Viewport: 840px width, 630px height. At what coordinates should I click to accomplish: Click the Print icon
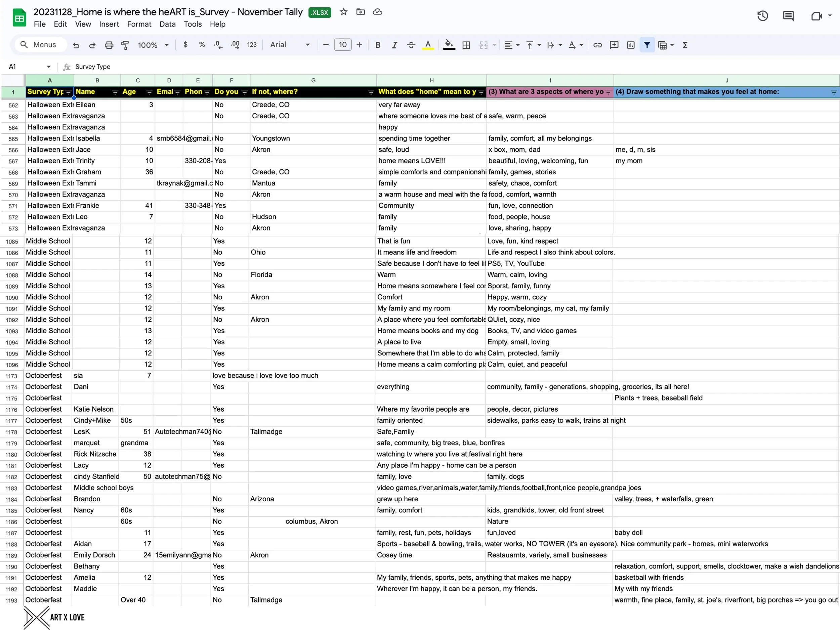click(x=109, y=45)
